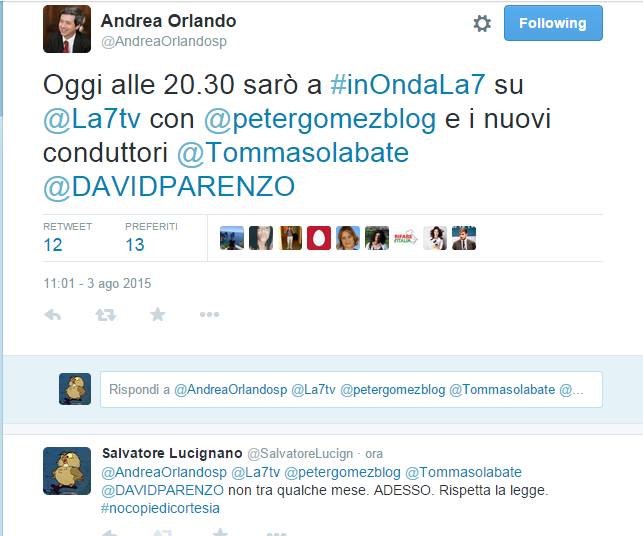Open the @La7tv mention in the tweet

92,119
